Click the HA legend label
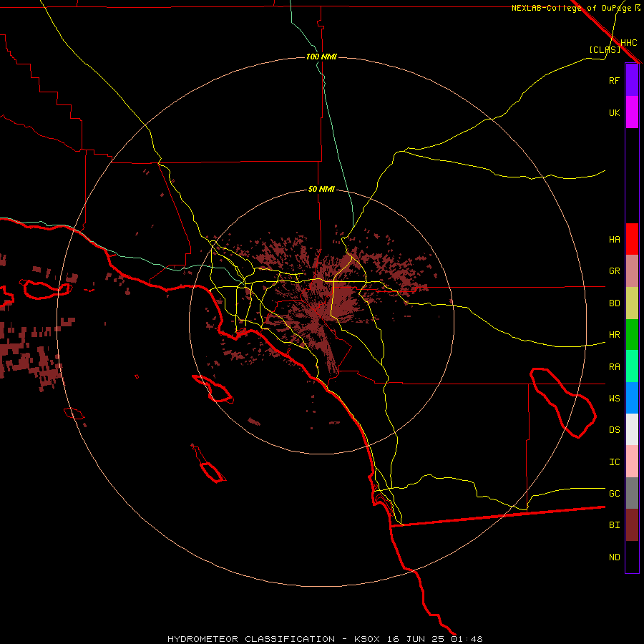The image size is (644, 644). [x=614, y=240]
